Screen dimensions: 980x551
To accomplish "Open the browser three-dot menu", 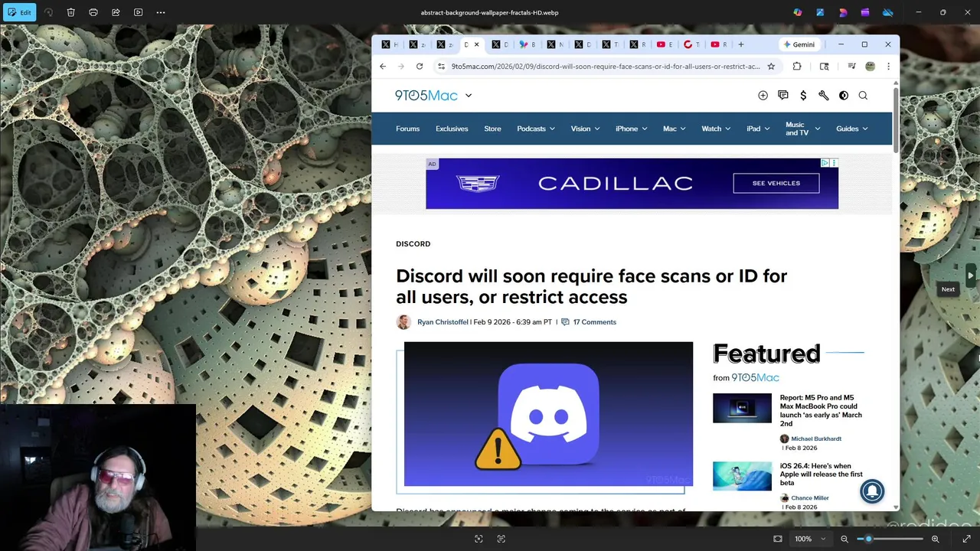I will click(x=888, y=67).
